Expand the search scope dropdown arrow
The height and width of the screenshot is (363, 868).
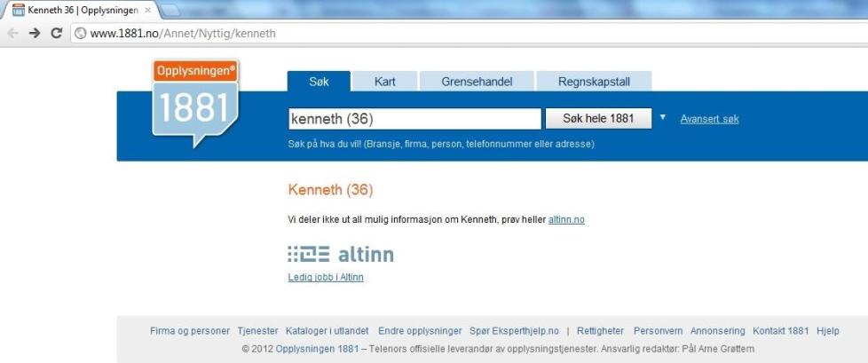[x=663, y=117]
